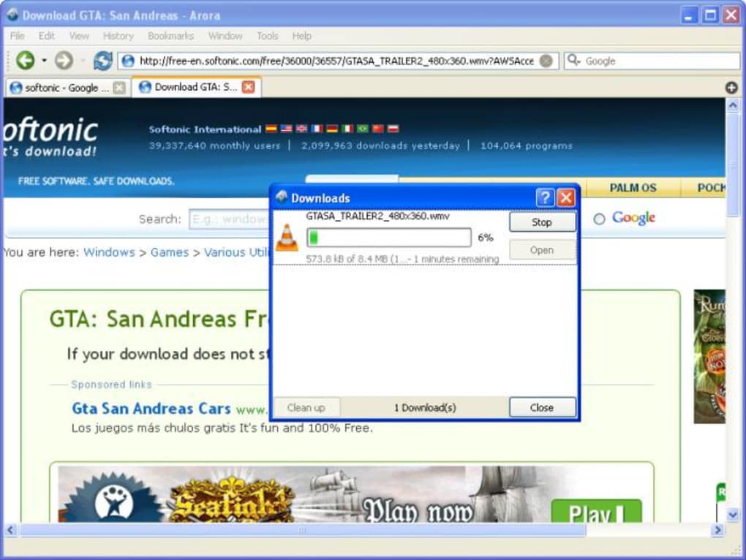Open a new tab with the plus icon
The width and height of the screenshot is (746, 560).
point(731,88)
